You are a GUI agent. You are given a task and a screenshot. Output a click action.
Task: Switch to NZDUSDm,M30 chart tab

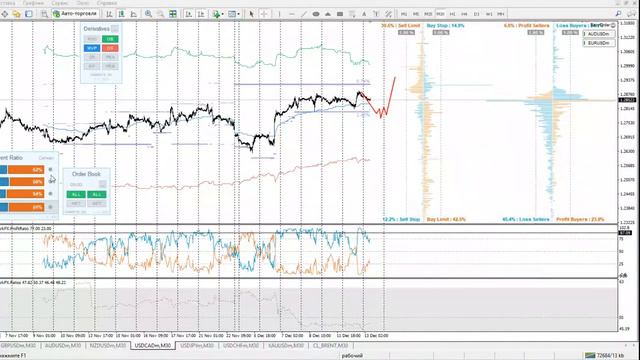(x=108, y=346)
